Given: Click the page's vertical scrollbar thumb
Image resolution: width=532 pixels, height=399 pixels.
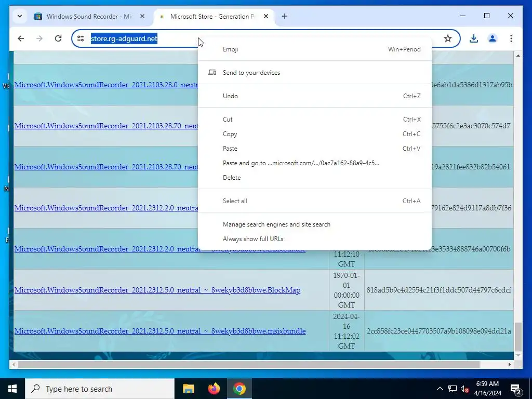Looking at the screenshot, I should point(518,336).
